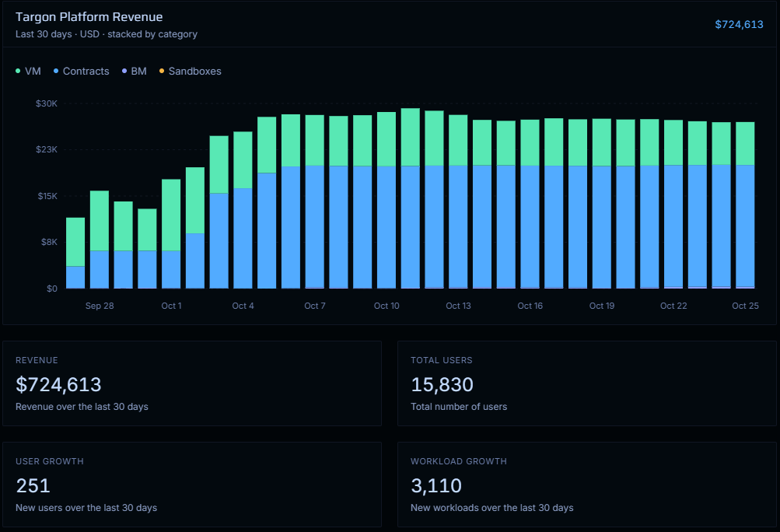Click the WORKLOAD GROWTH card heading

[x=459, y=461]
